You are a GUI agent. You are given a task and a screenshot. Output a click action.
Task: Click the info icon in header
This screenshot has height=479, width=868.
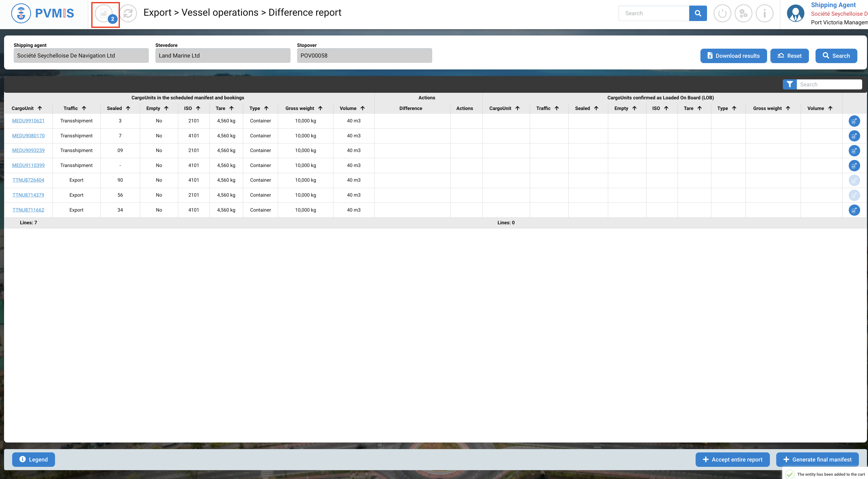click(x=764, y=13)
